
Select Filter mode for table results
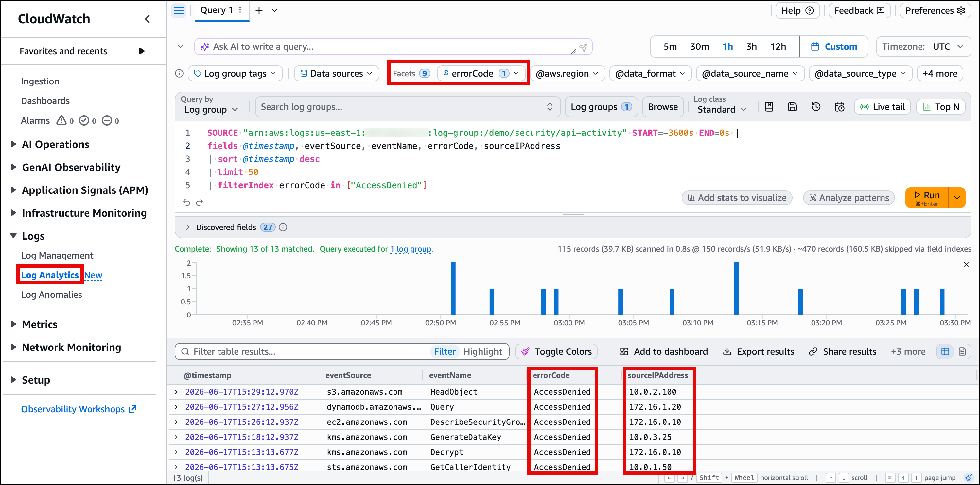click(x=445, y=352)
